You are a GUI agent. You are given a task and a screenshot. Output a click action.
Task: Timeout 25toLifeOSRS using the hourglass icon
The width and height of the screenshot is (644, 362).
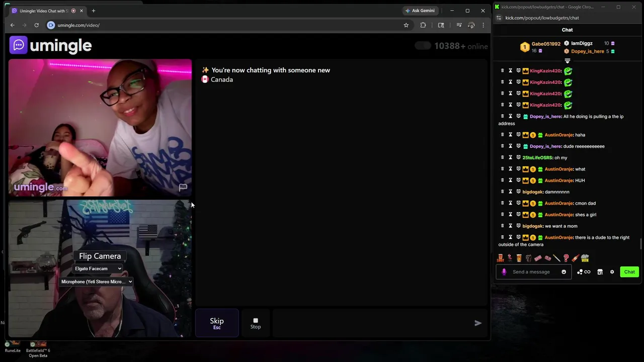pyautogui.click(x=510, y=158)
